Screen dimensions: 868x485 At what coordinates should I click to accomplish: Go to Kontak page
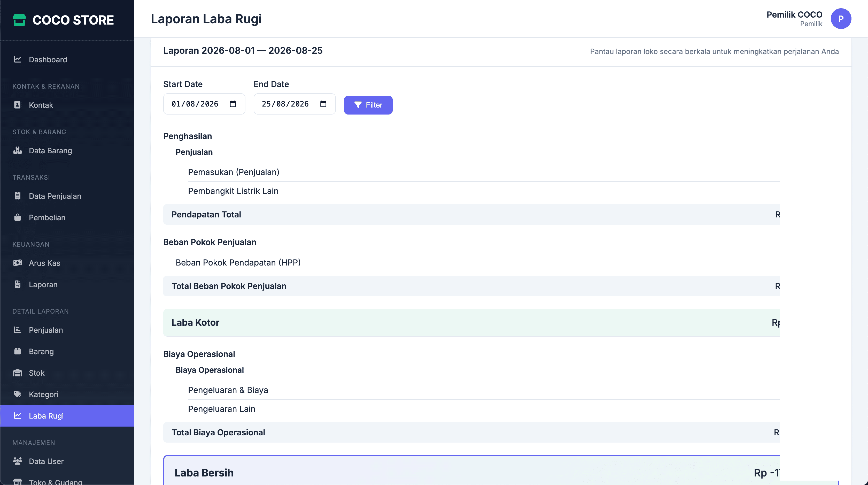pyautogui.click(x=67, y=105)
